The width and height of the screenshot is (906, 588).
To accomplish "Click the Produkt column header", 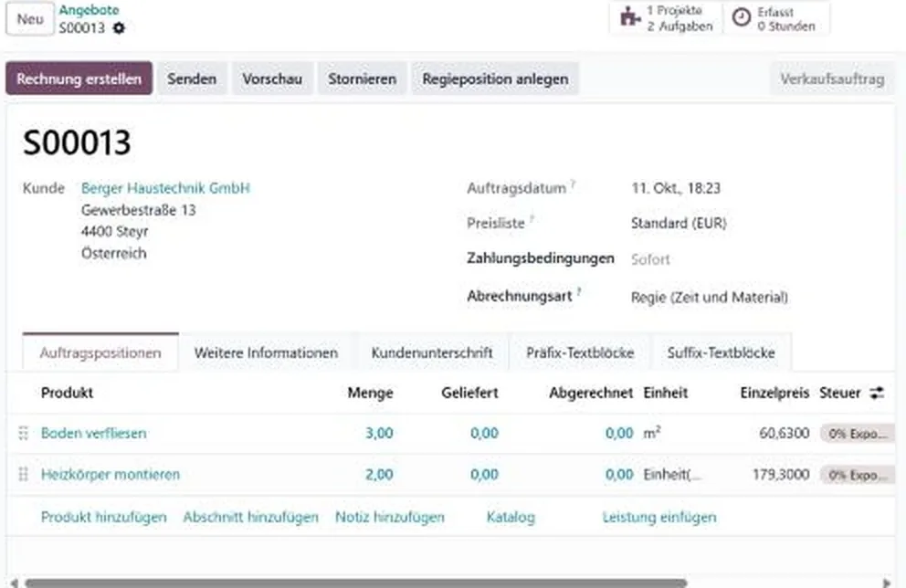I will 67,393.
